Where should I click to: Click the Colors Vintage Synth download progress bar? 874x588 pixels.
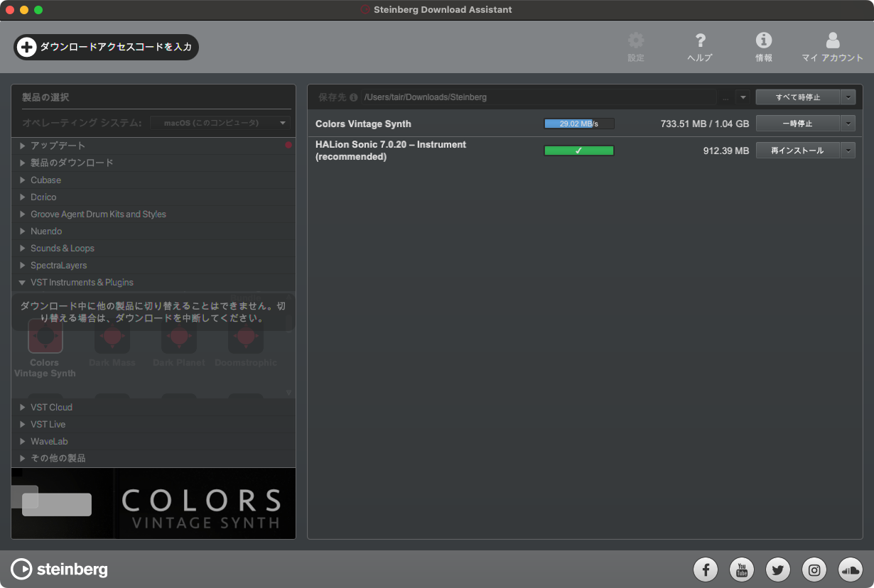(x=579, y=124)
